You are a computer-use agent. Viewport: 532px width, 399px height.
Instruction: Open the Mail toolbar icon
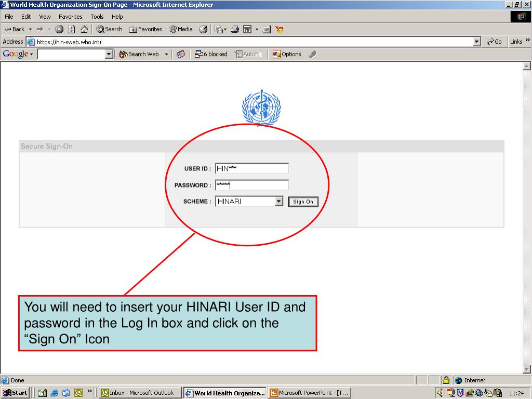click(x=219, y=29)
